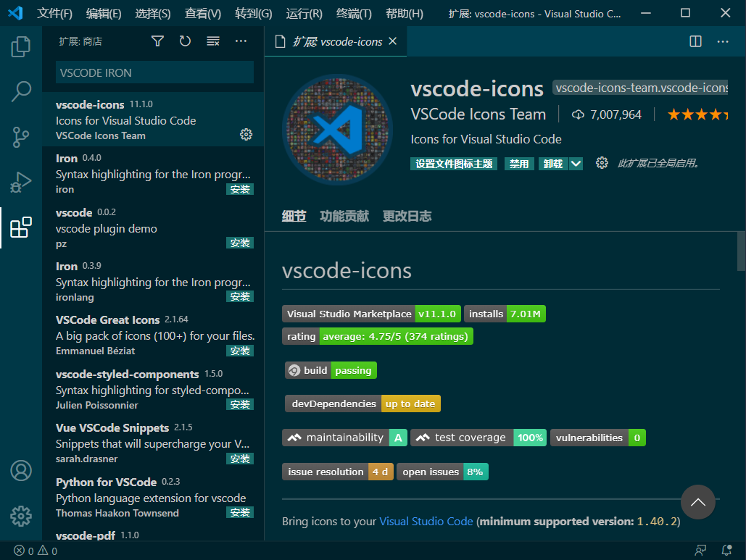746x560 pixels.
Task: Switch to the 功能贡献 tab
Action: coord(344,217)
